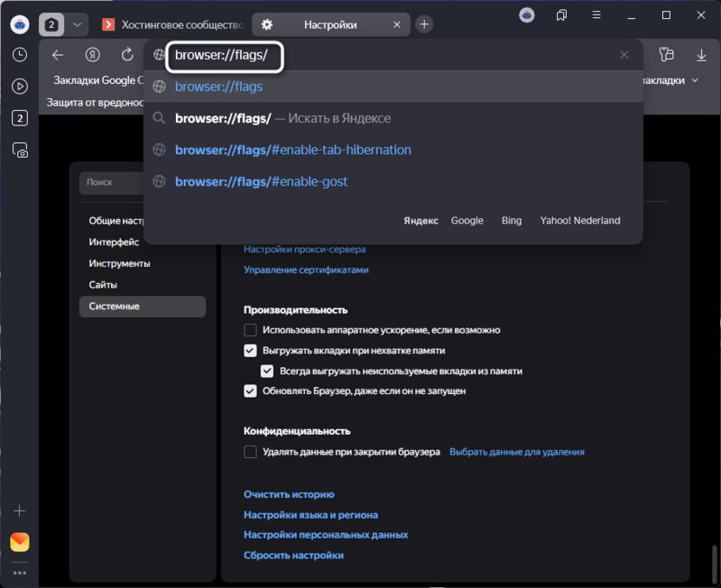The image size is (721, 588).
Task: Go back using the back arrow
Action: point(58,55)
